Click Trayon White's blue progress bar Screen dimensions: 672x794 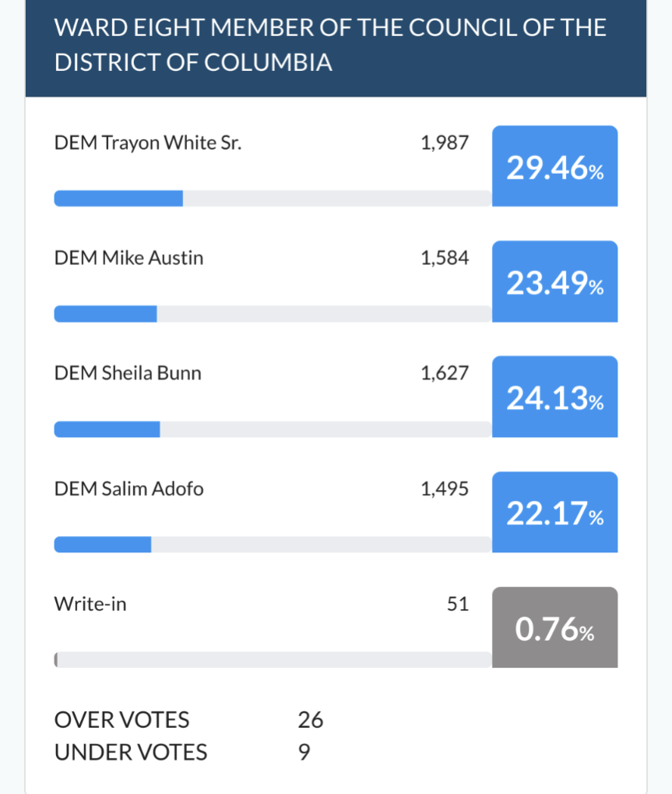[x=273, y=199]
